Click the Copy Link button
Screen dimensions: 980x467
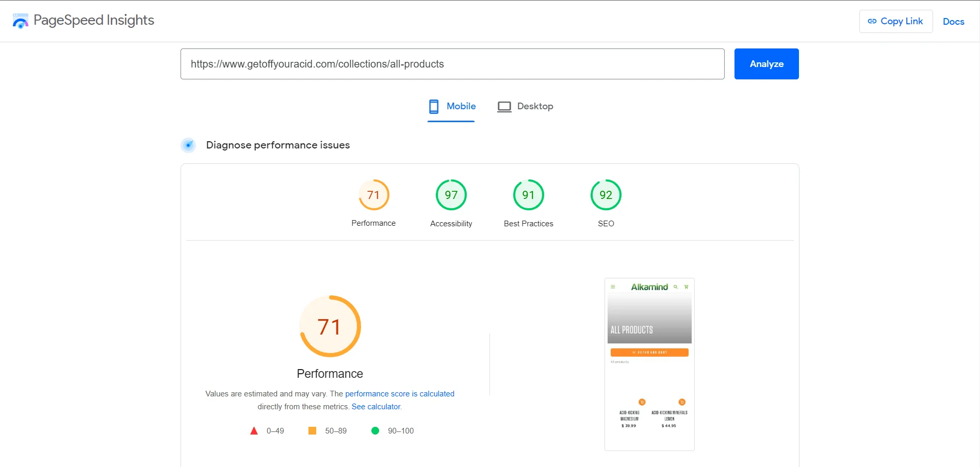click(x=896, y=21)
